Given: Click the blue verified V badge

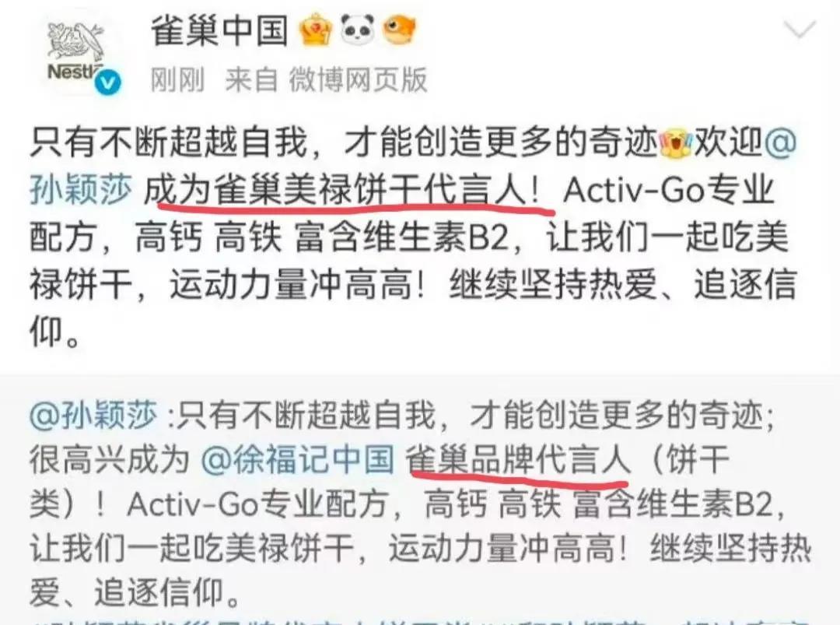Looking at the screenshot, I should [x=108, y=83].
